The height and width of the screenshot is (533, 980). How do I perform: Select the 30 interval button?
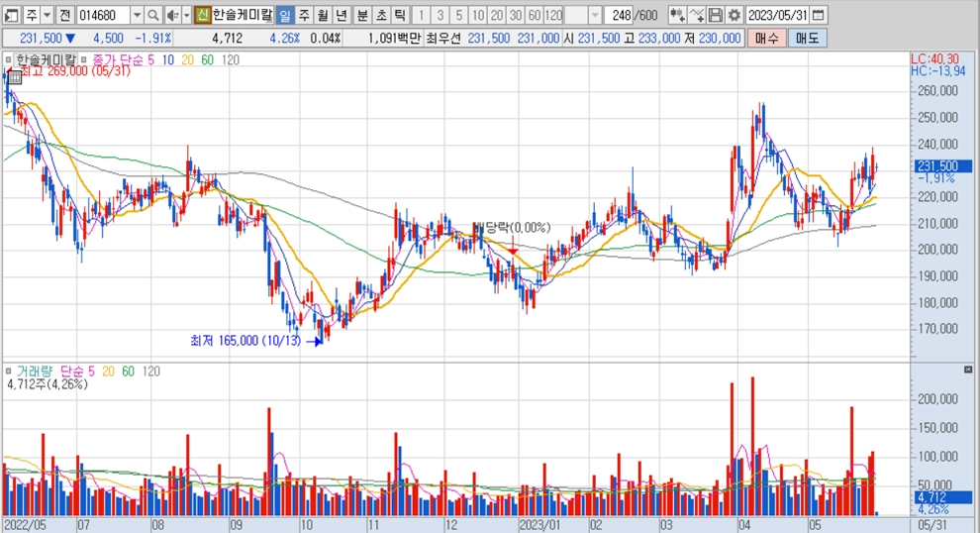tap(516, 15)
